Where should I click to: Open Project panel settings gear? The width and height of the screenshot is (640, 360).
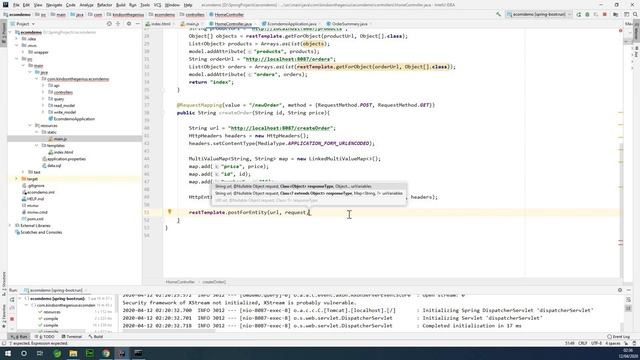(x=129, y=24)
